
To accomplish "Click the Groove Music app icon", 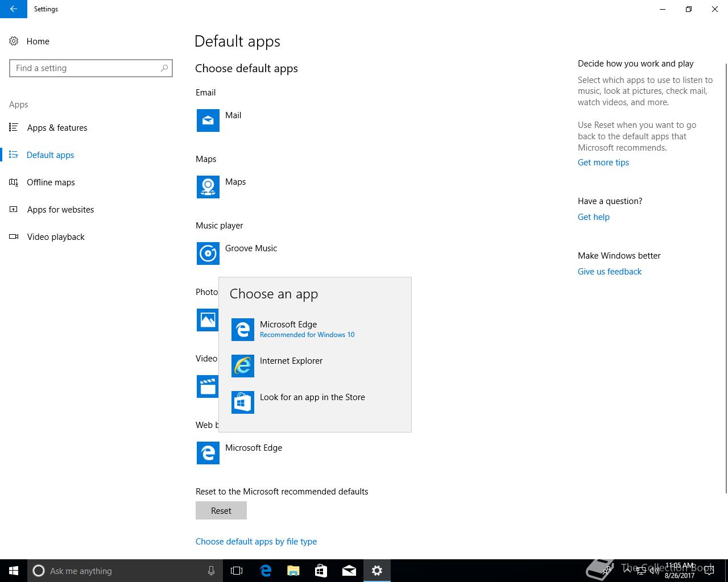I will point(208,253).
